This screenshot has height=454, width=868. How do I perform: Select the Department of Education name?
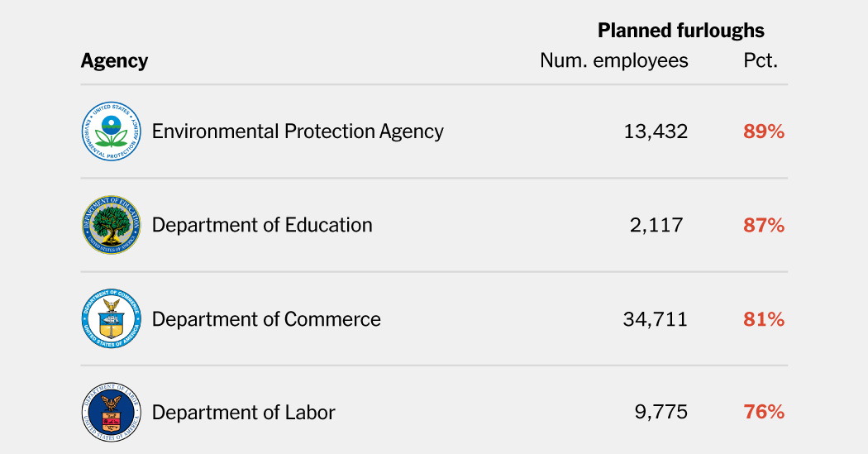(x=262, y=225)
